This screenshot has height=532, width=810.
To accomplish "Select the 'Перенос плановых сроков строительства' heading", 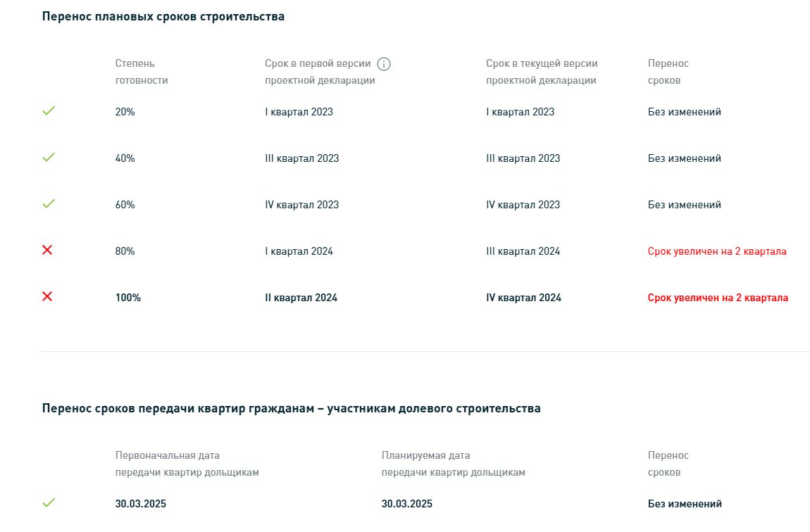I will pos(163,16).
